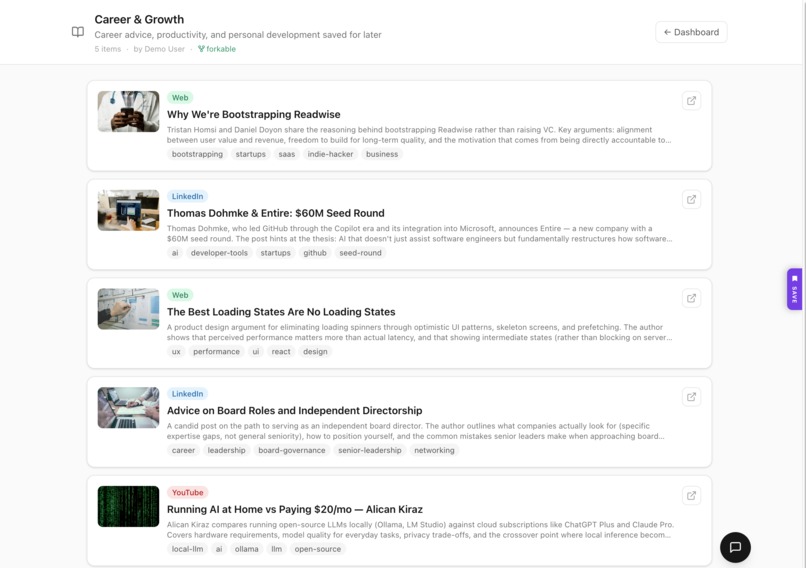Go back to Dashboard

click(691, 32)
